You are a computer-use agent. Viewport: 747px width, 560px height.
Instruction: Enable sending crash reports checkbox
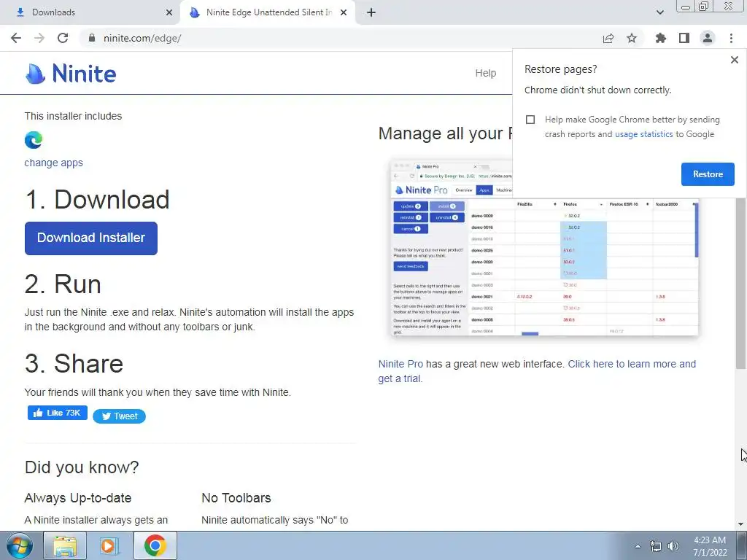tap(530, 120)
